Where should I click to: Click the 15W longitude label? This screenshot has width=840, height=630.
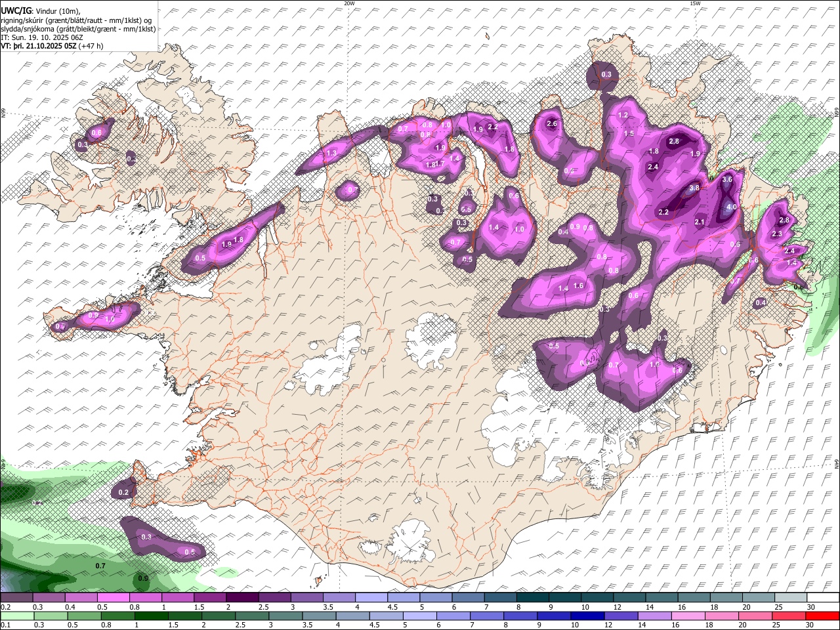click(x=695, y=3)
